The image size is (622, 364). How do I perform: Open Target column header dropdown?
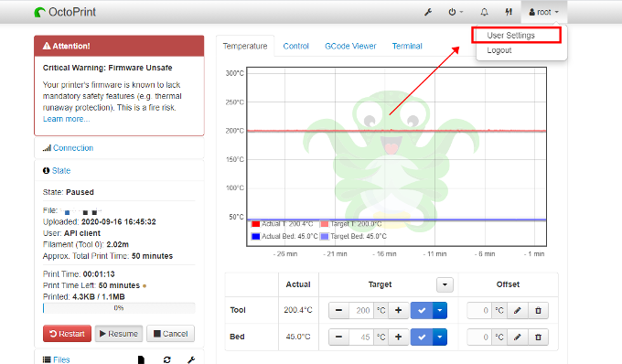(x=445, y=284)
